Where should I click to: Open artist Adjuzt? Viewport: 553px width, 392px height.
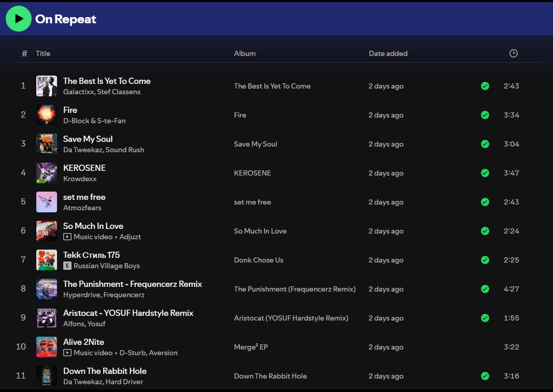(130, 237)
